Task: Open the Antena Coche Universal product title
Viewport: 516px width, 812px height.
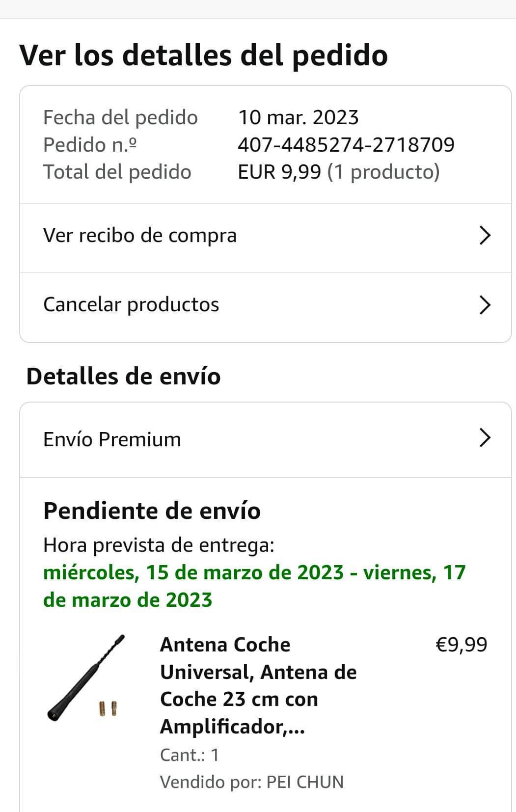Action: 258,685
